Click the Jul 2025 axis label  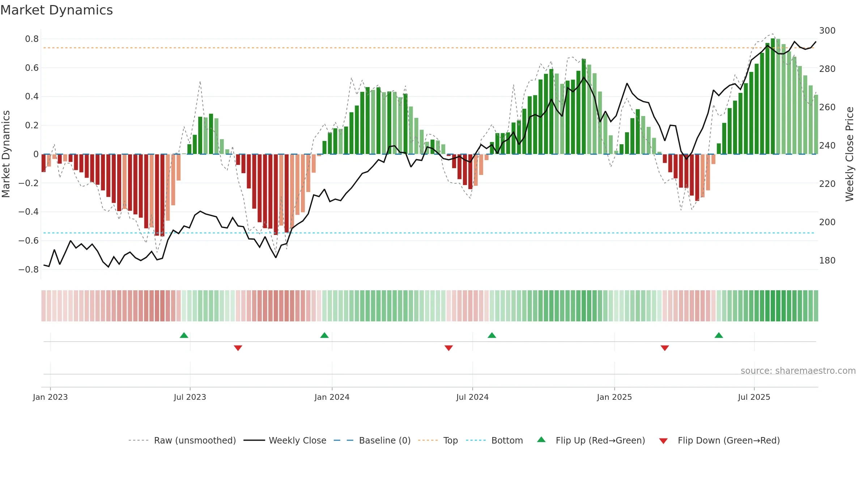point(754,397)
